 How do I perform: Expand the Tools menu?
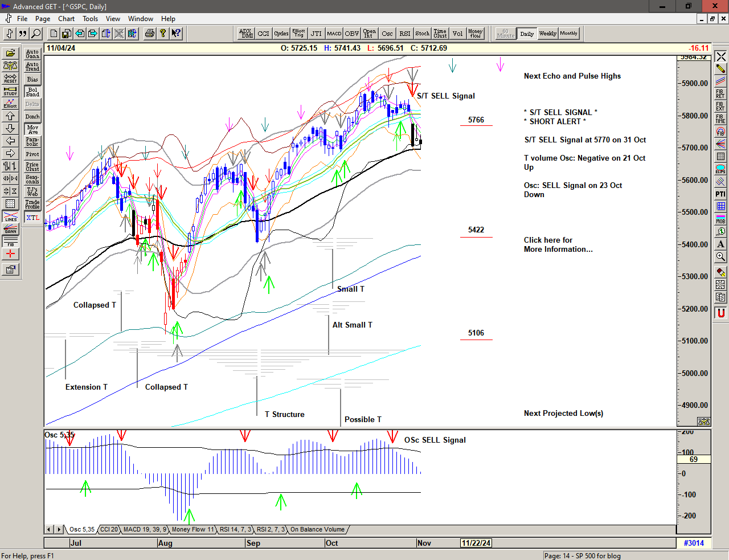click(x=90, y=19)
